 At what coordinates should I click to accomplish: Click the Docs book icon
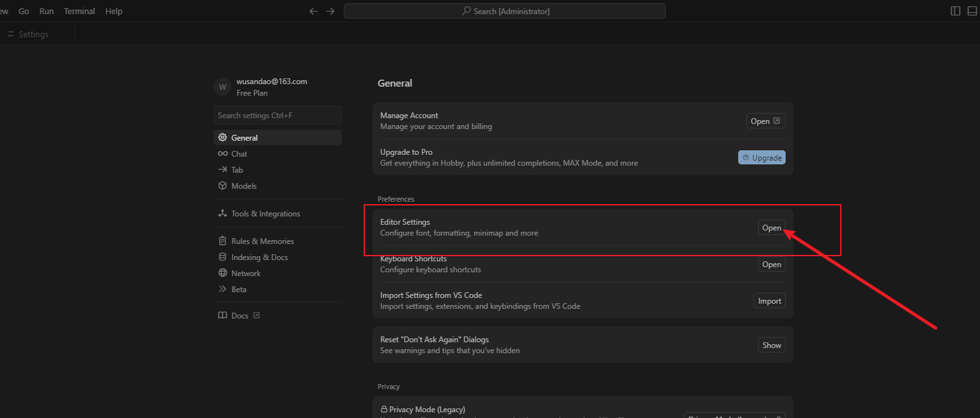[x=223, y=315]
